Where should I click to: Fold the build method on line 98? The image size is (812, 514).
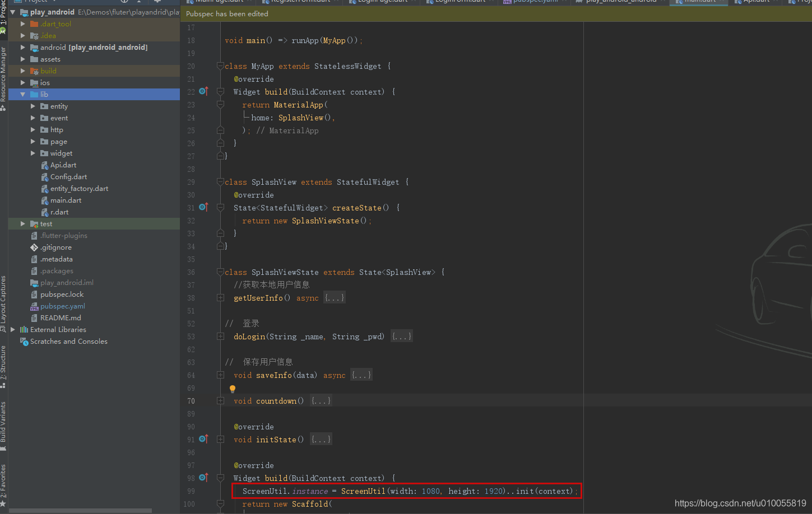tap(220, 478)
